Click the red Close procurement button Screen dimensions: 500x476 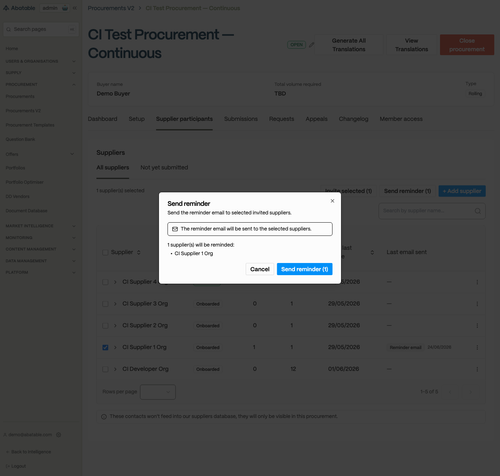[x=467, y=45]
